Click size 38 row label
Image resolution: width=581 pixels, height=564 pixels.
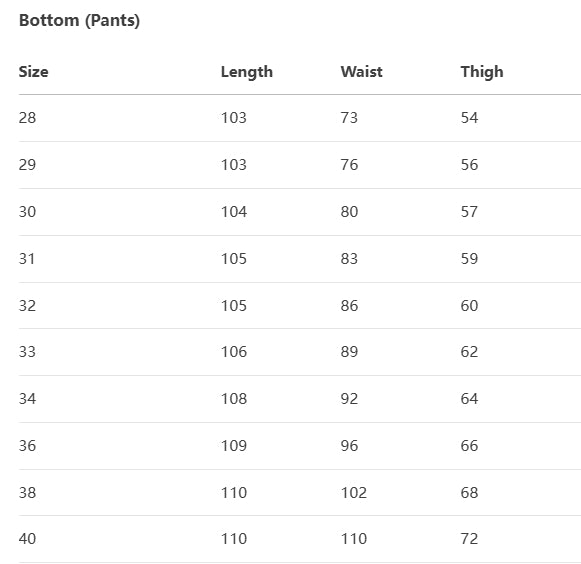click(x=27, y=493)
